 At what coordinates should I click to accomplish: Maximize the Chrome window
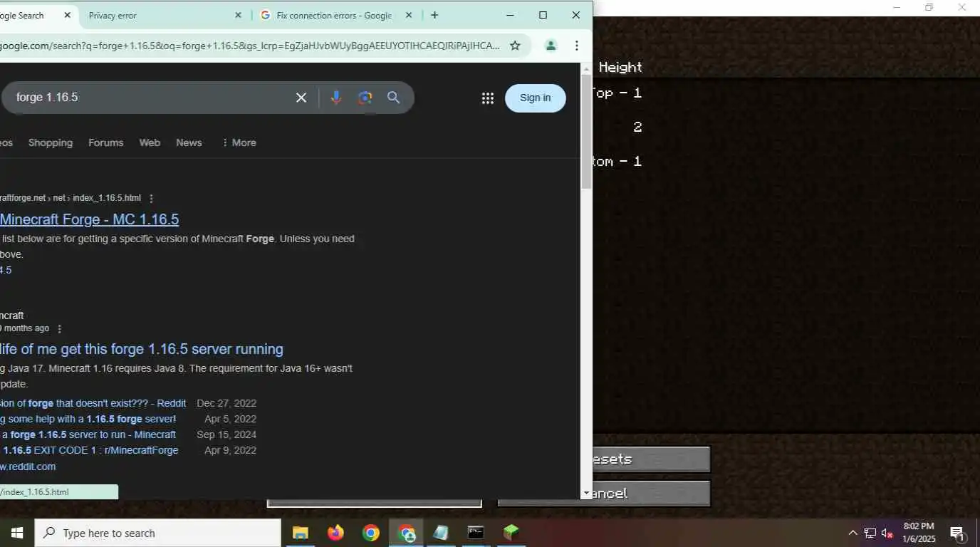click(x=543, y=15)
